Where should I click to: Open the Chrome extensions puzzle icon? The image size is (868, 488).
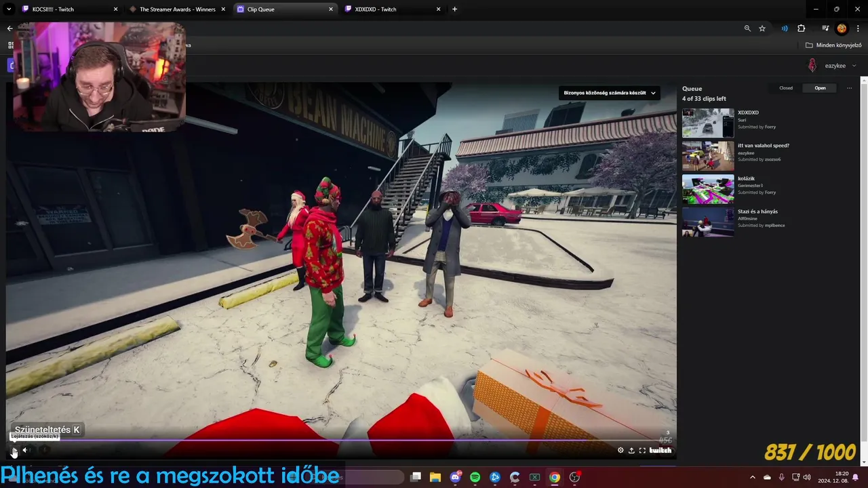[802, 28]
